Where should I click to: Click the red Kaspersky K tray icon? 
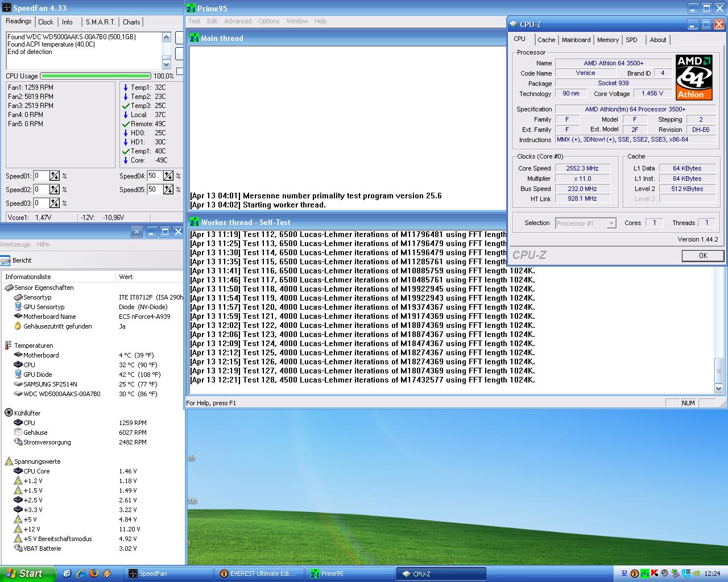click(x=655, y=573)
